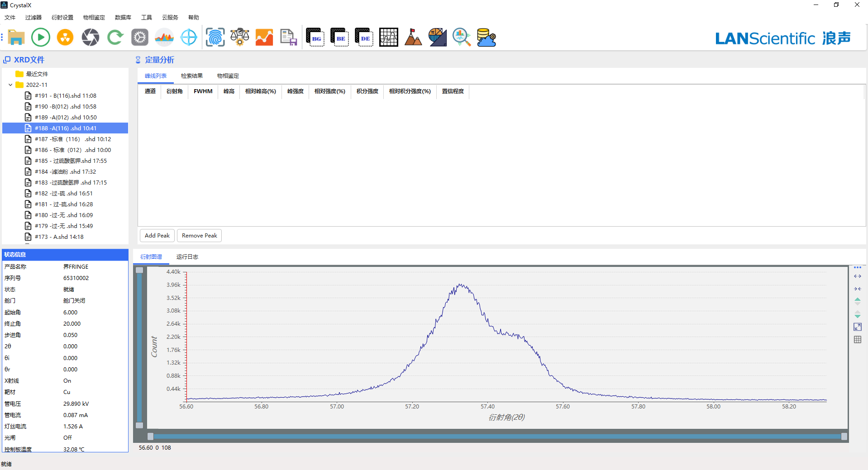Click the balance scale quantitative icon
Screen dimensions: 868x470
pos(239,37)
